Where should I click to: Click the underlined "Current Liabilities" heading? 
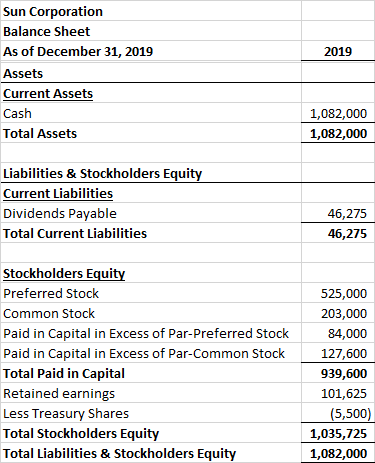coord(58,194)
